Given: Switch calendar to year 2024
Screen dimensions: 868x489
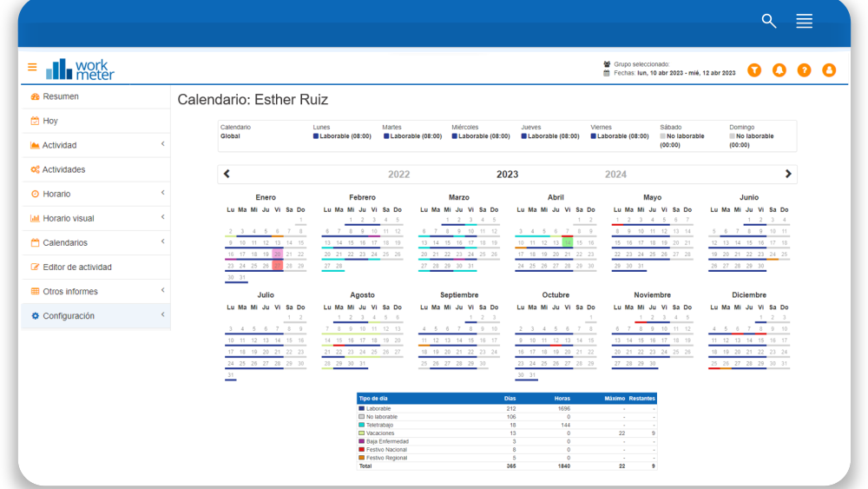Looking at the screenshot, I should (615, 175).
